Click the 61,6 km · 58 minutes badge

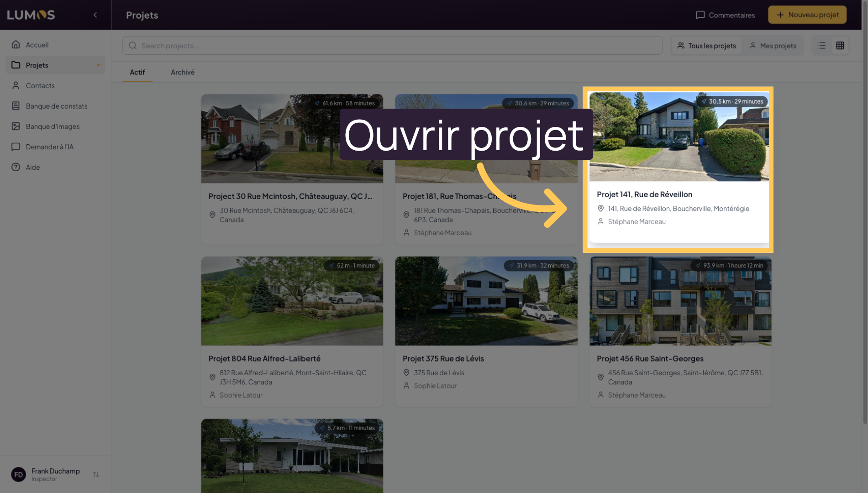click(x=345, y=103)
